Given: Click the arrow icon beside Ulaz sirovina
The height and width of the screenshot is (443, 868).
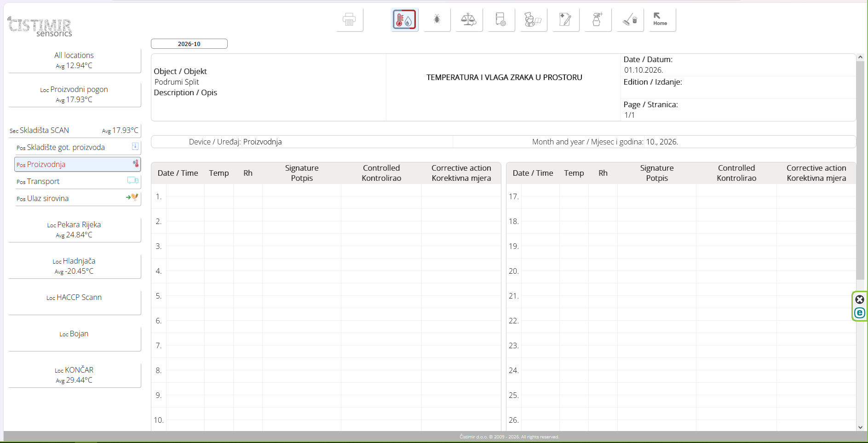Looking at the screenshot, I should [132, 197].
